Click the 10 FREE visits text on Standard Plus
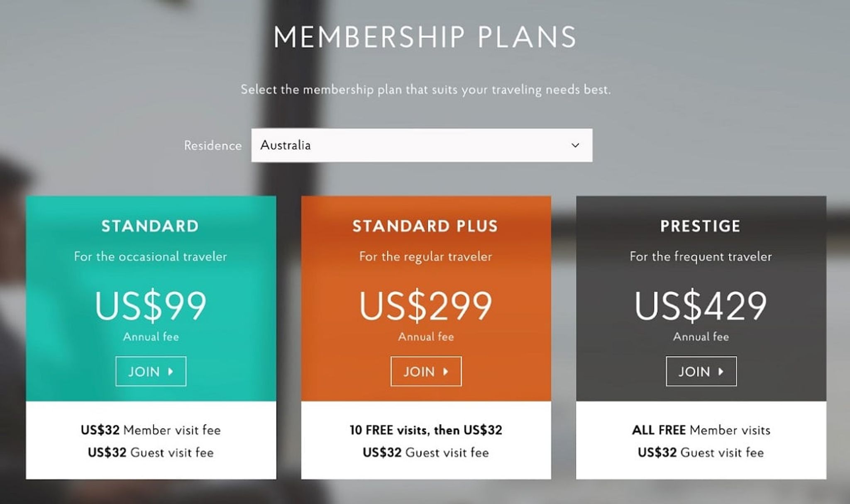The image size is (850, 504). [x=425, y=430]
